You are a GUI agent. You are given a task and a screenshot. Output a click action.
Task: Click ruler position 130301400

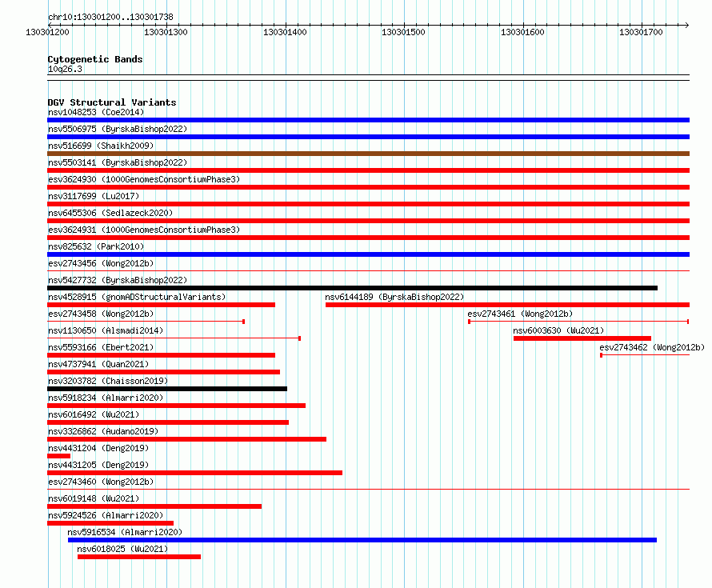coord(285,32)
